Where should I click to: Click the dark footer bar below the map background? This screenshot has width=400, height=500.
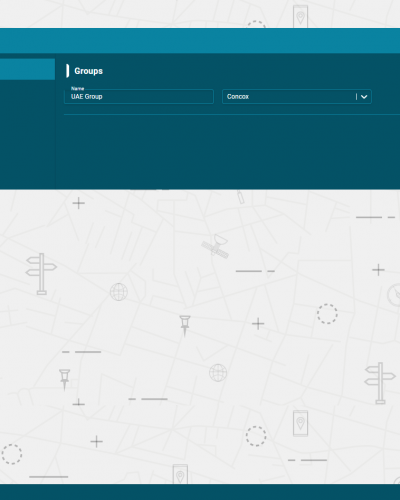tap(200, 492)
